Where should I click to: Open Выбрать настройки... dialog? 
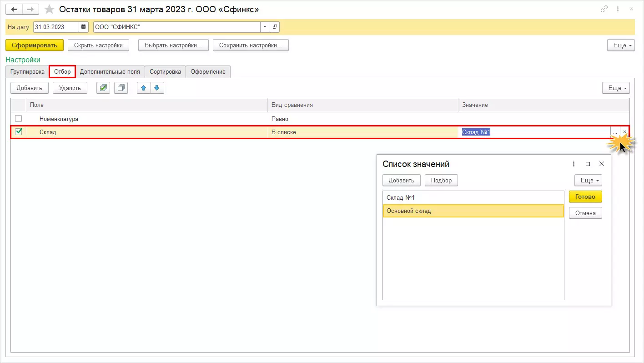173,45
